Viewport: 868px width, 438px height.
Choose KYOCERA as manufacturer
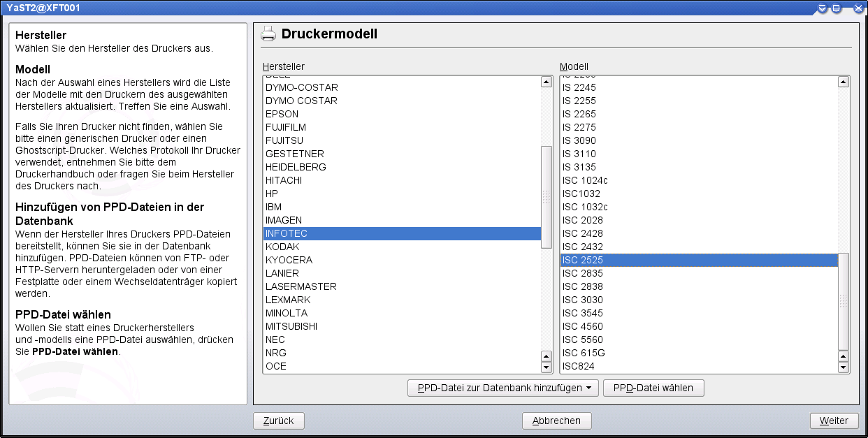289,260
